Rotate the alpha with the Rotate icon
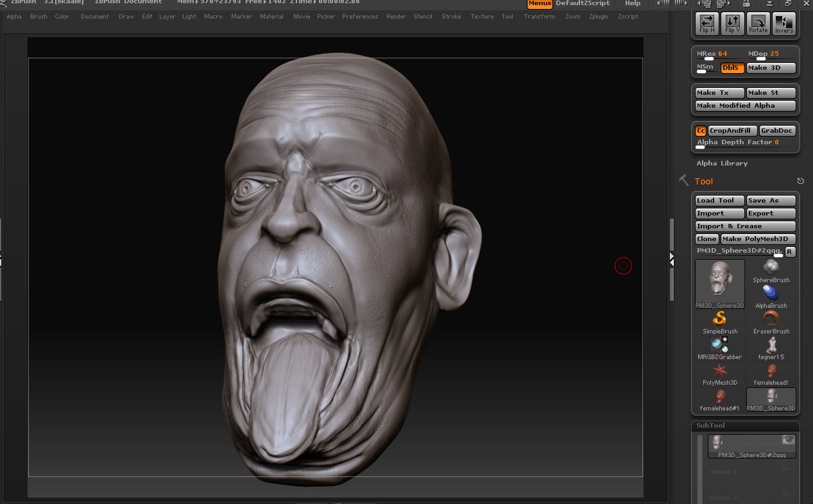Screen dimensions: 813x504 (x=758, y=24)
